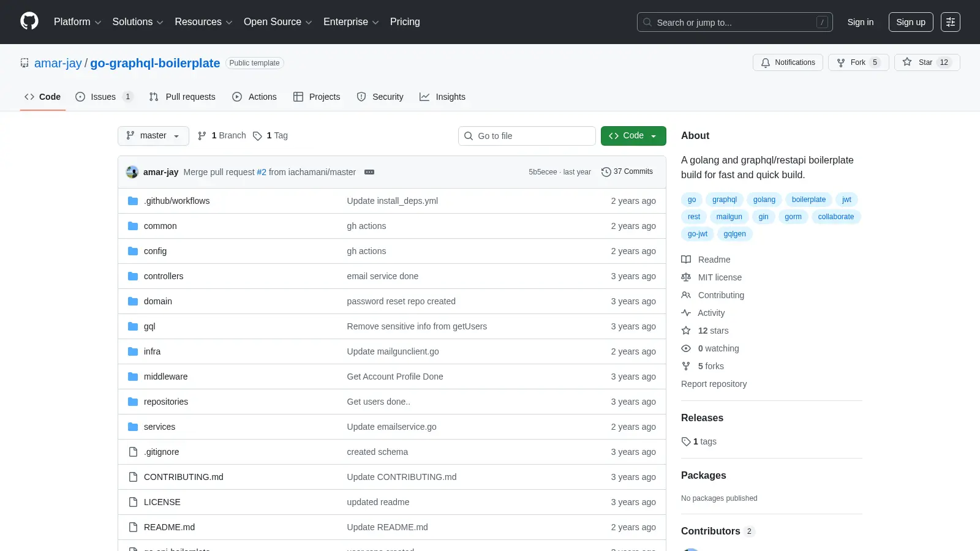The width and height of the screenshot is (980, 551).
Task: Click the services folder icon
Action: [x=133, y=427]
